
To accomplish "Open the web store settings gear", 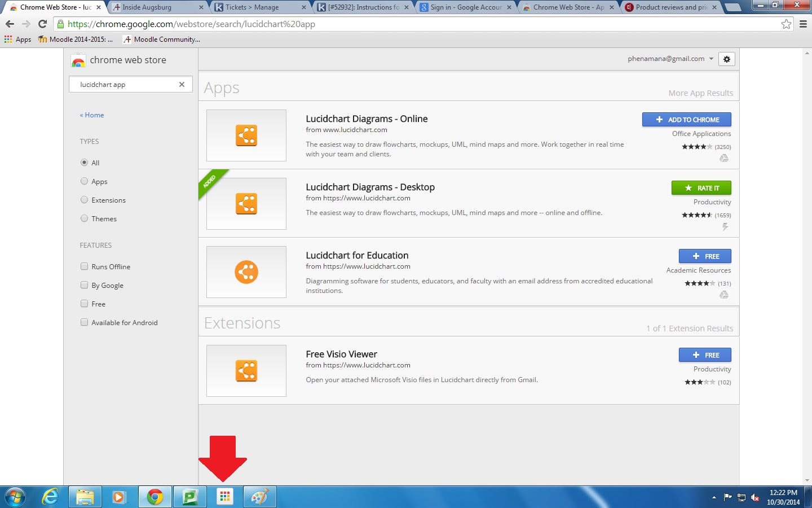I will (x=727, y=59).
